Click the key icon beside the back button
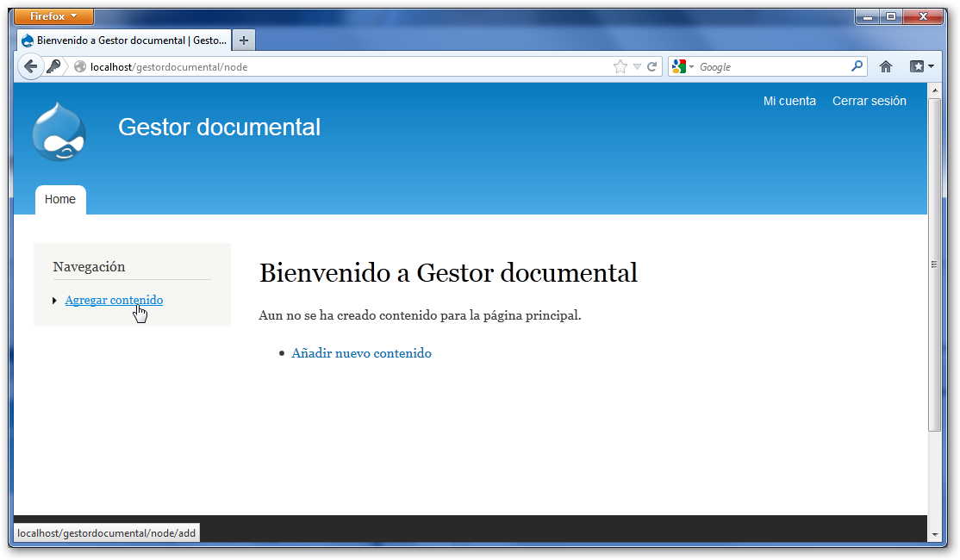This screenshot has width=960, height=560. click(53, 66)
